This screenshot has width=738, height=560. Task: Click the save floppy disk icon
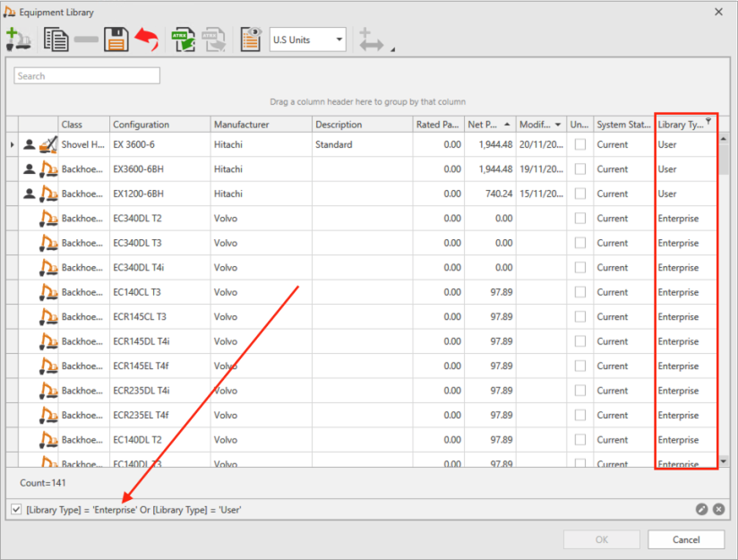(116, 39)
